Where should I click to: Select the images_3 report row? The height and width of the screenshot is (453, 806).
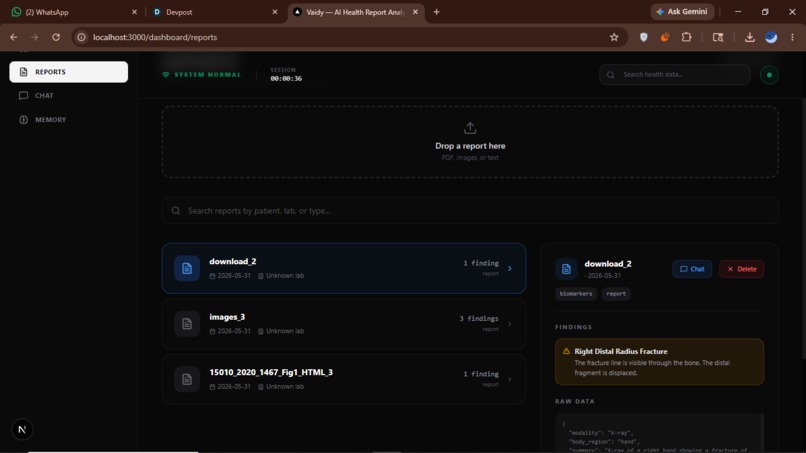click(x=343, y=324)
